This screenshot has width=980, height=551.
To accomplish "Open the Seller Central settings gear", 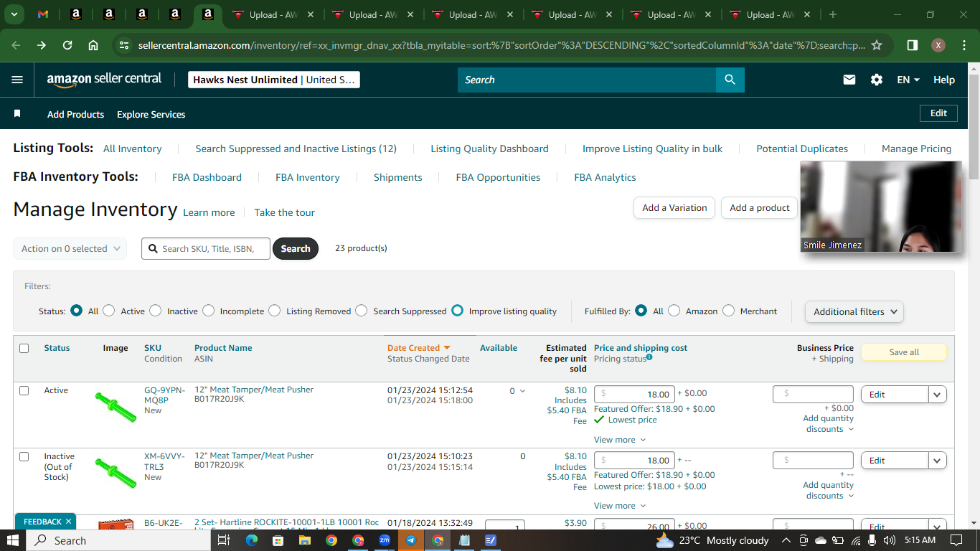I will pos(877,80).
